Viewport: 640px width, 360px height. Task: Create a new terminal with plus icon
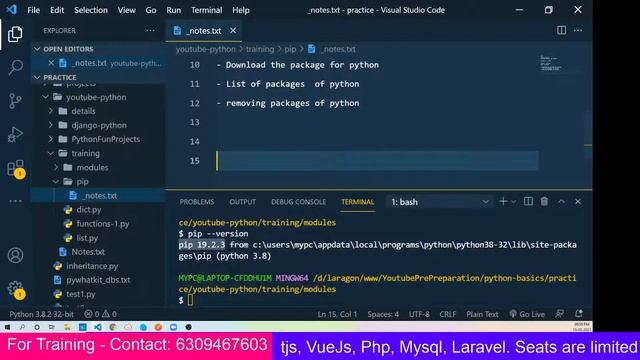pos(503,201)
